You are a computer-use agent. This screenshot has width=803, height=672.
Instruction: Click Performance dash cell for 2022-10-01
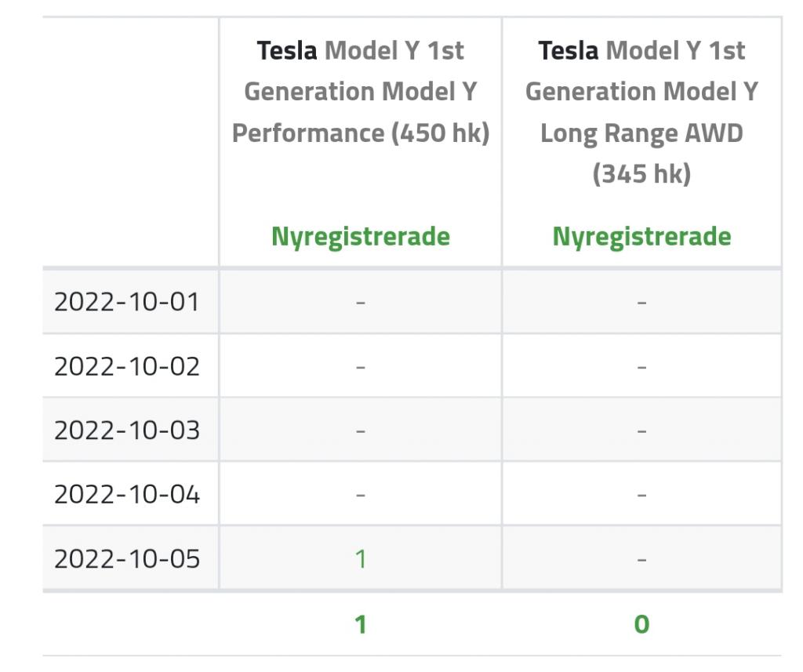tap(361, 302)
